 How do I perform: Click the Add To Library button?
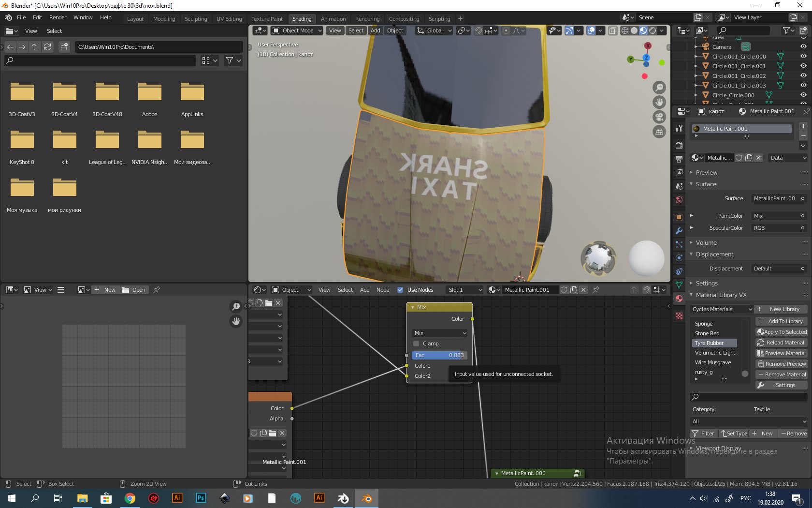coord(782,321)
